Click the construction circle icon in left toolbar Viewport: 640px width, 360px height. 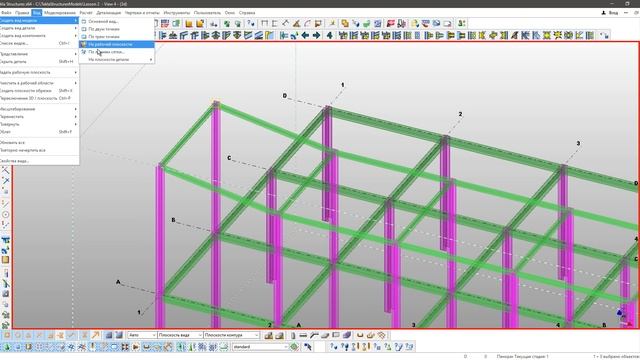[x=5, y=214]
